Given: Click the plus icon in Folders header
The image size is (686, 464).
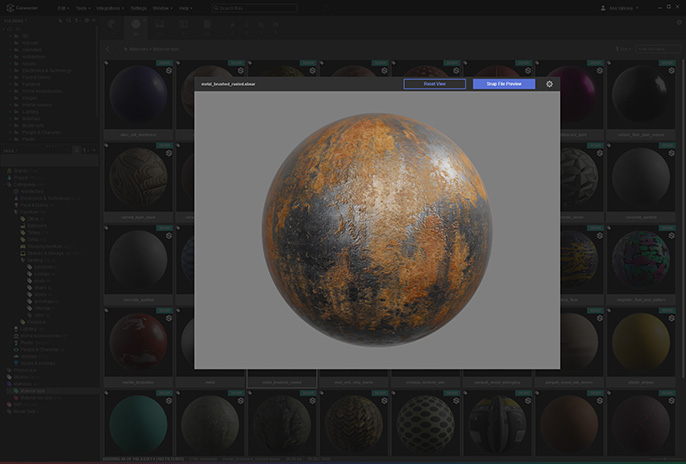Looking at the screenshot, I should pos(94,21).
